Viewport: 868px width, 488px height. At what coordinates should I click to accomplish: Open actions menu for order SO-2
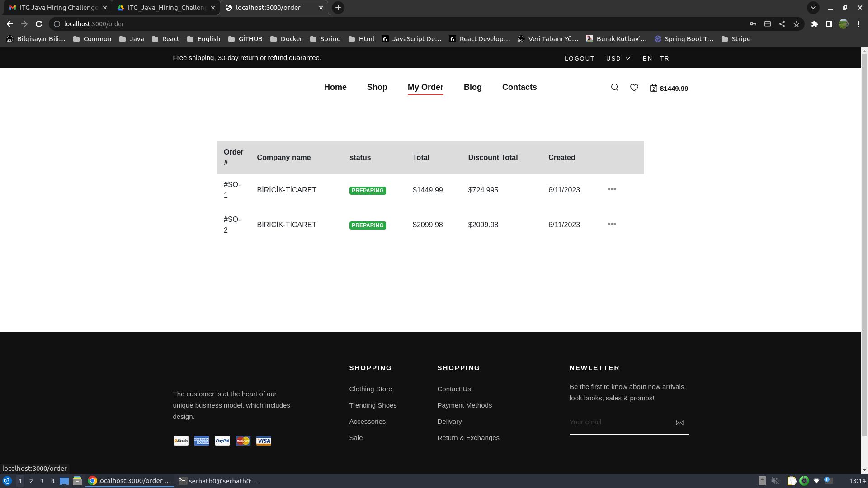click(x=612, y=224)
